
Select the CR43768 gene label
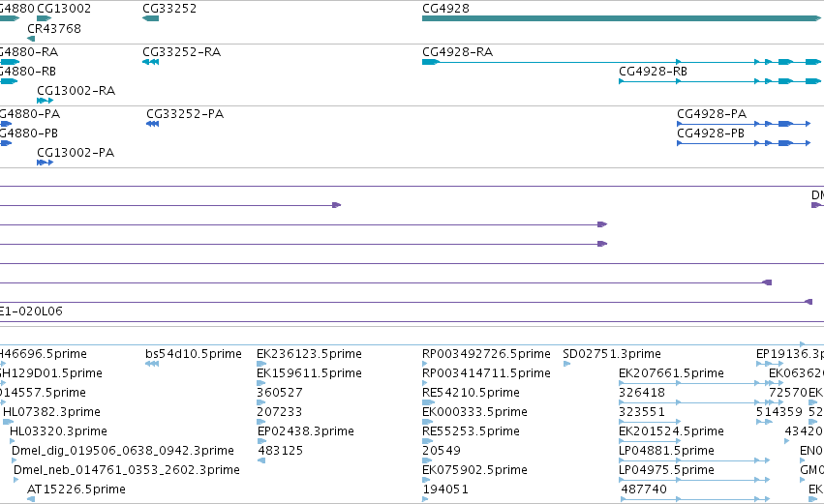coord(54,28)
